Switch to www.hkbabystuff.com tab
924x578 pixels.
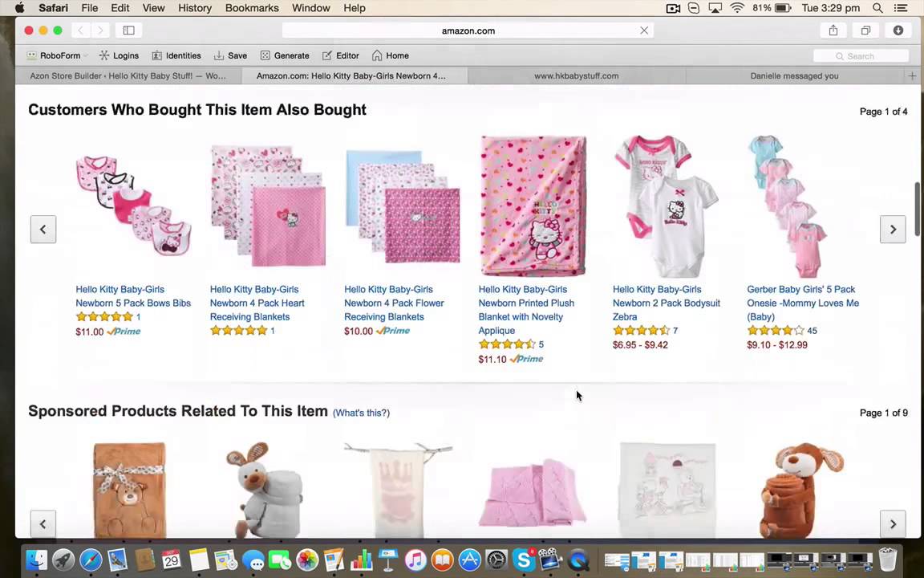(577, 75)
